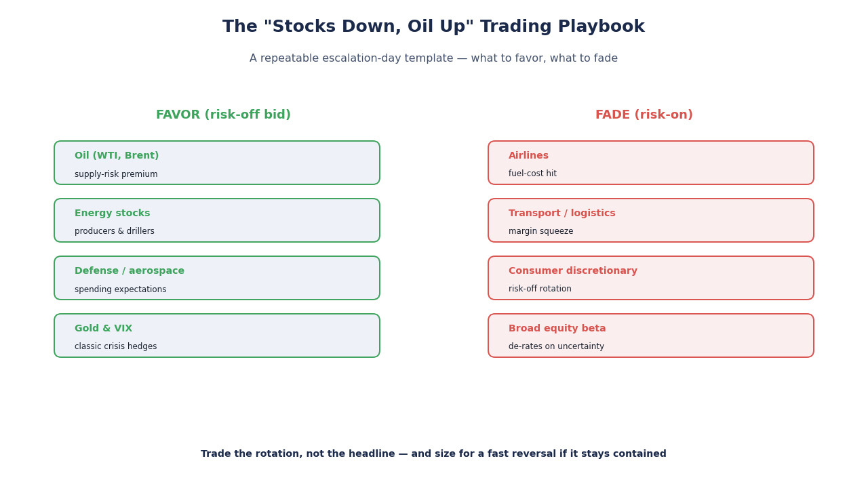The width and height of the screenshot is (868, 488).
Task: Select the Energy stocks box
Action: coord(217,220)
